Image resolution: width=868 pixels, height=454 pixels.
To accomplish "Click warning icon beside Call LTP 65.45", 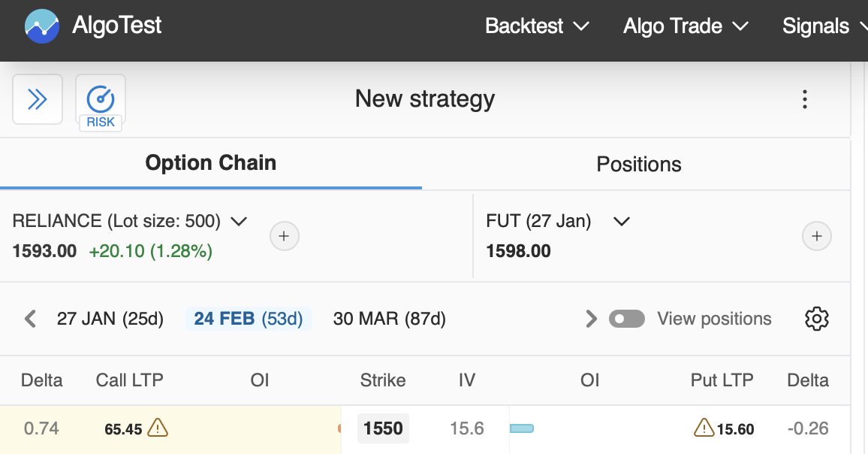I will pos(158,428).
